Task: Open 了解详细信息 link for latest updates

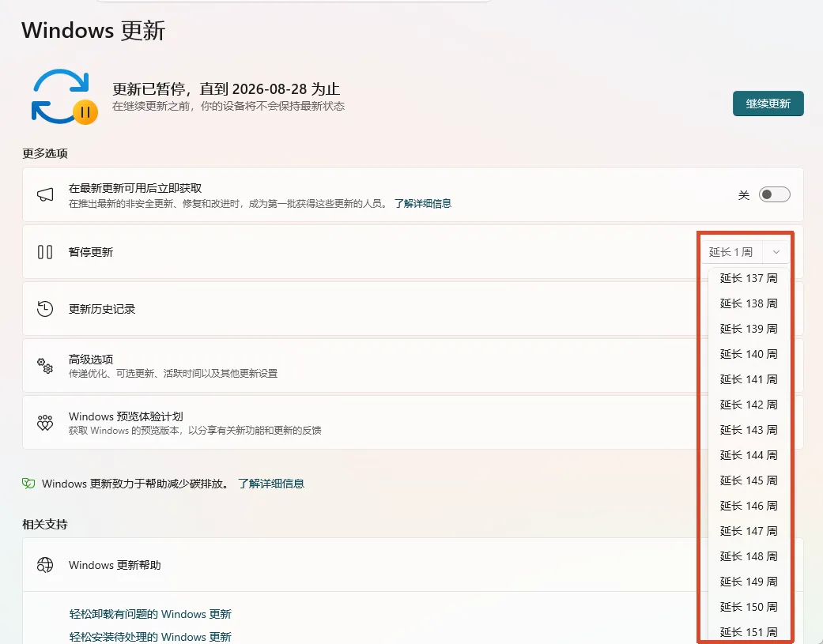Action: click(x=422, y=204)
